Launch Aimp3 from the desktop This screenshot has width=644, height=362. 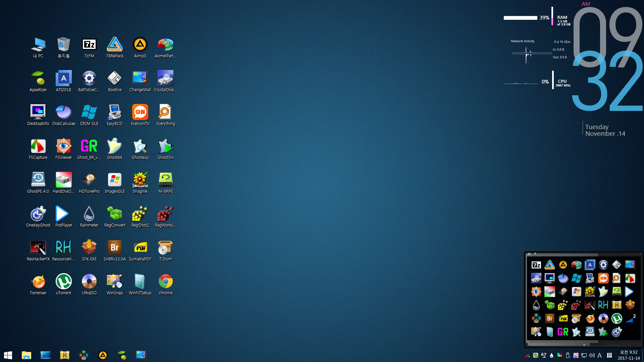(x=140, y=48)
